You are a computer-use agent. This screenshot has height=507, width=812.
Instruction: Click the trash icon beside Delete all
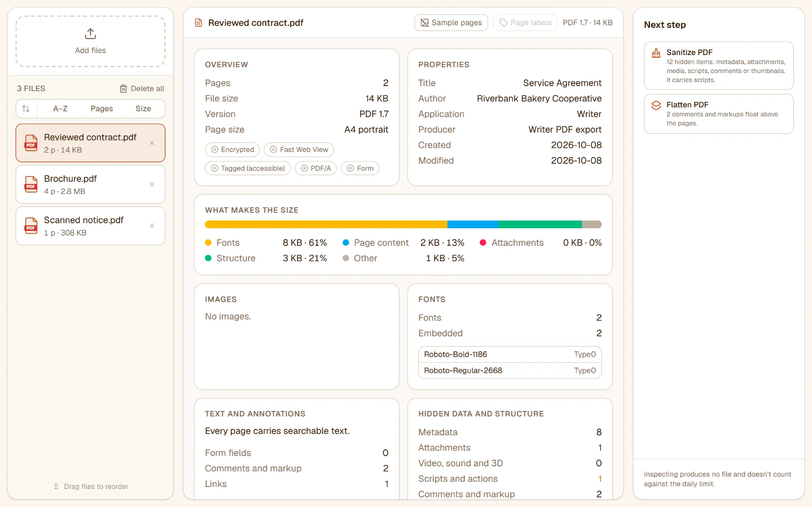coord(123,89)
